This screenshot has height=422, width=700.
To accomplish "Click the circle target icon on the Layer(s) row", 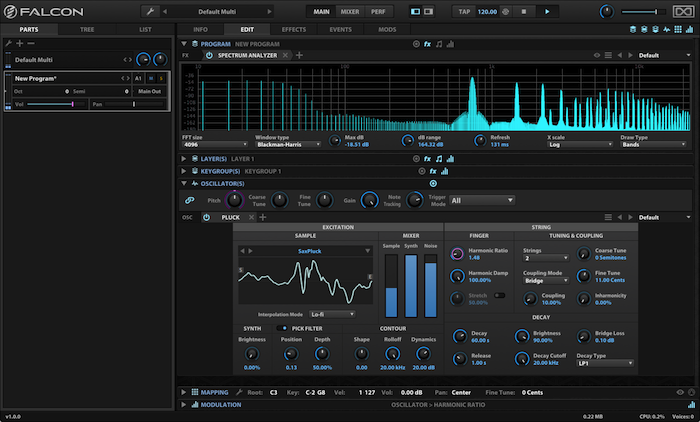I will [x=416, y=159].
